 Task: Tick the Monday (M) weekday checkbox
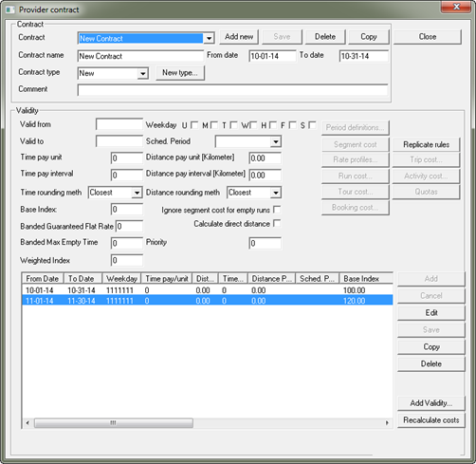(214, 125)
